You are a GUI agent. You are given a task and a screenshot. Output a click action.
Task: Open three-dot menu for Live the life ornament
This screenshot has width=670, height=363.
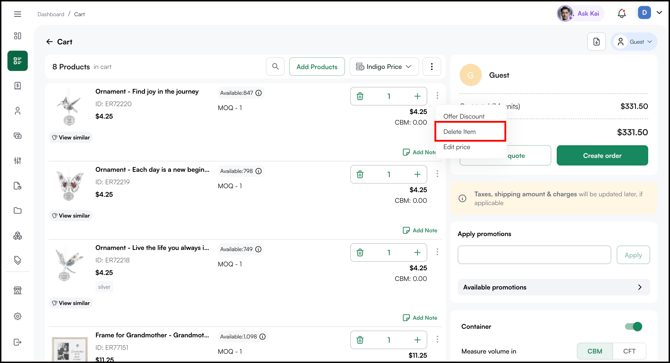437,252
